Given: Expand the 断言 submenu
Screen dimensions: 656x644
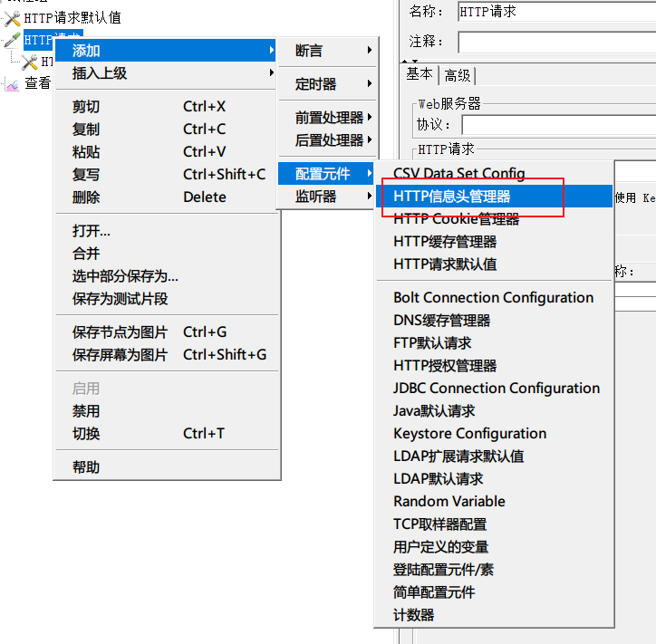Looking at the screenshot, I should click(x=328, y=51).
